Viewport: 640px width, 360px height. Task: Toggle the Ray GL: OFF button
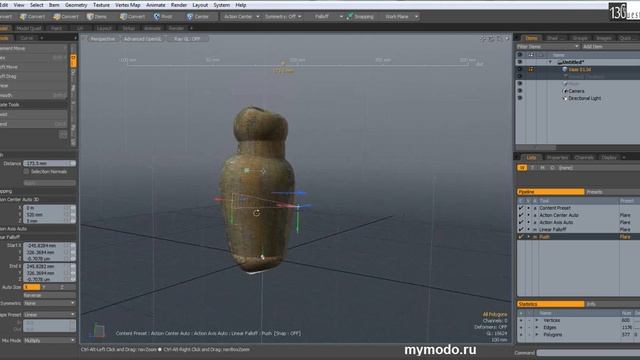187,39
